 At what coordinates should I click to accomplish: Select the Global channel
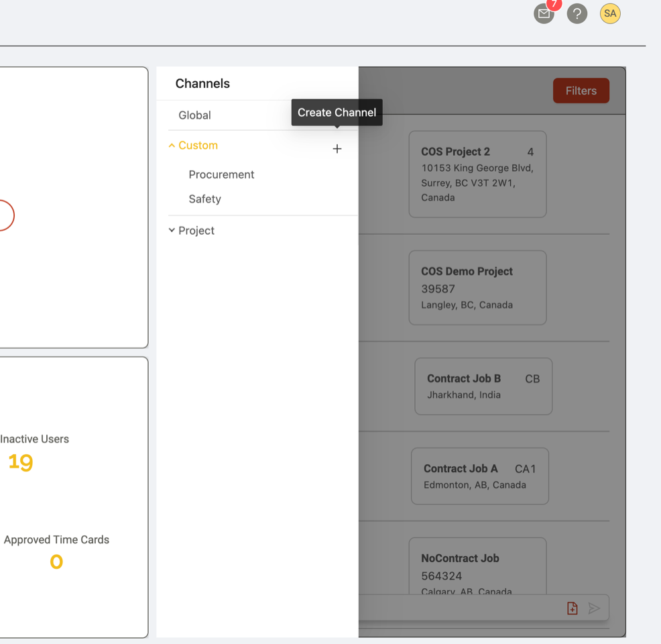click(194, 115)
